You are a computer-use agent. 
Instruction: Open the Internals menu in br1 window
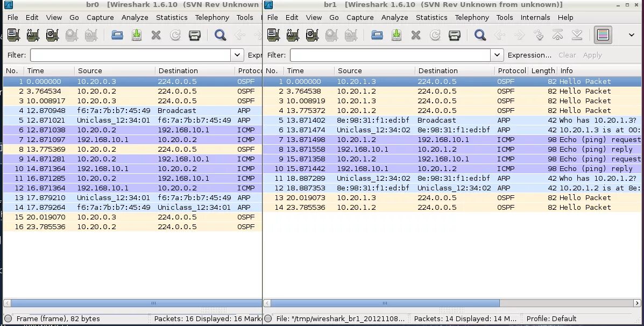coord(535,17)
